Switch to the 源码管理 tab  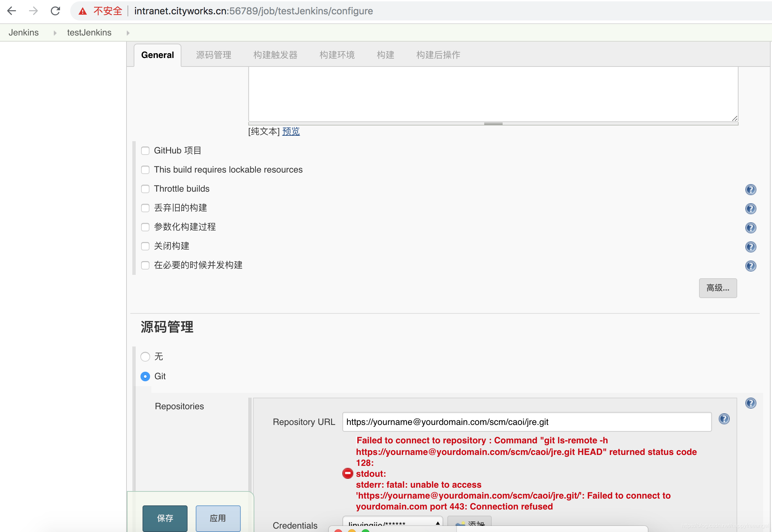(213, 55)
